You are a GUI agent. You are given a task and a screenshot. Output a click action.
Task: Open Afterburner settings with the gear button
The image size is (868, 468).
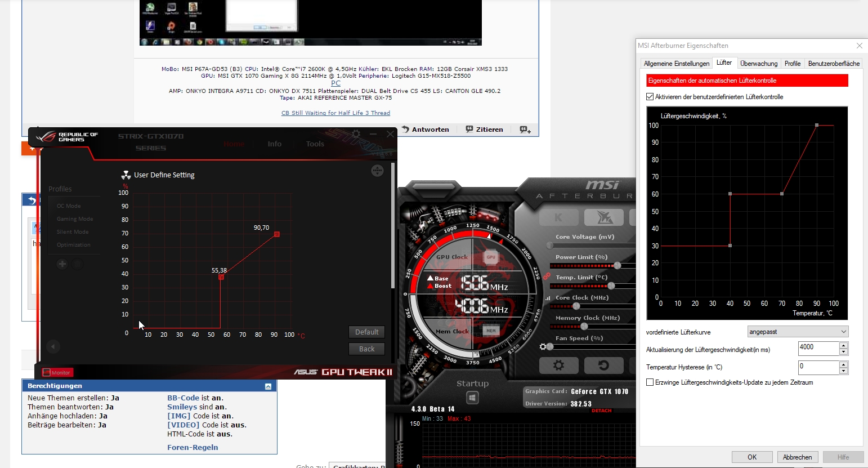(x=558, y=366)
